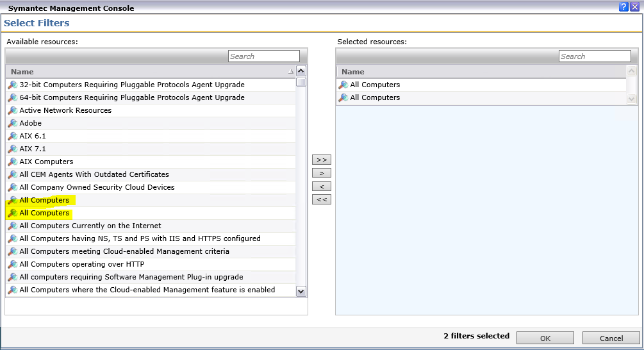Click icon for Active Network Resources
The image size is (644, 350).
12,110
